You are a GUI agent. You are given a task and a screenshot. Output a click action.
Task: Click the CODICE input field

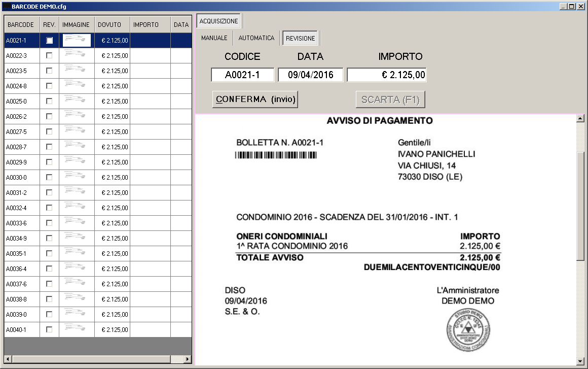point(242,75)
